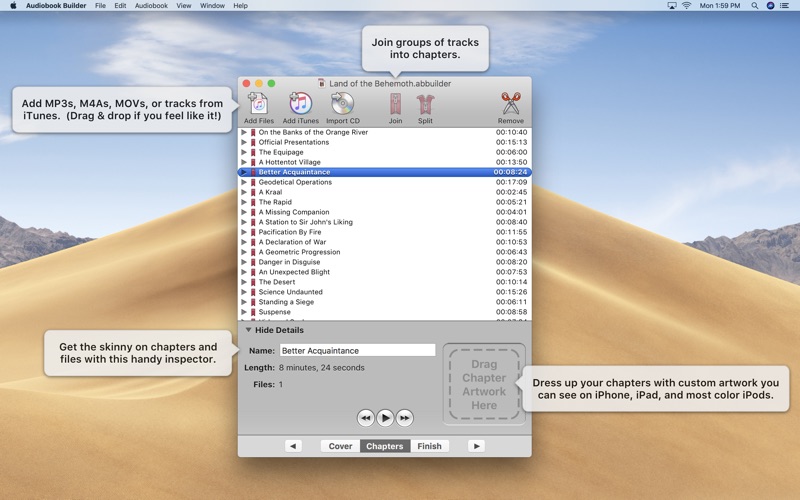Screen dimensions: 800x500
Task: Click the bookmark icon of The Desert
Action: pos(253,282)
